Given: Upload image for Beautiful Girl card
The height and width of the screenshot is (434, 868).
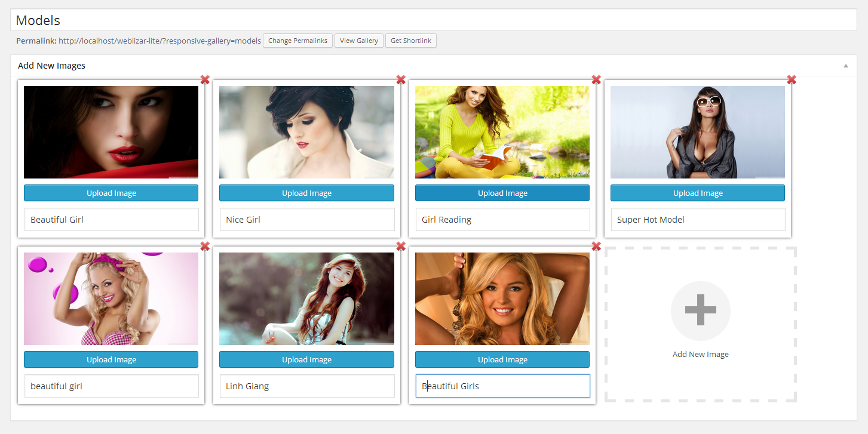Looking at the screenshot, I should [111, 193].
